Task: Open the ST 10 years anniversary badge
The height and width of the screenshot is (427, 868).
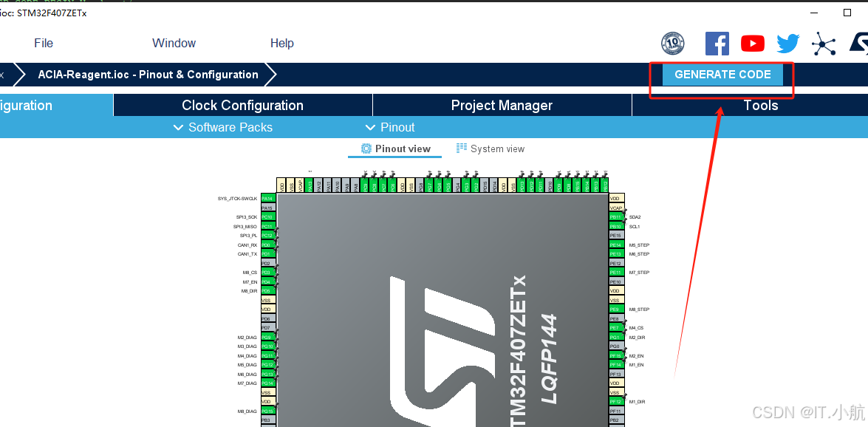Action: pos(672,43)
